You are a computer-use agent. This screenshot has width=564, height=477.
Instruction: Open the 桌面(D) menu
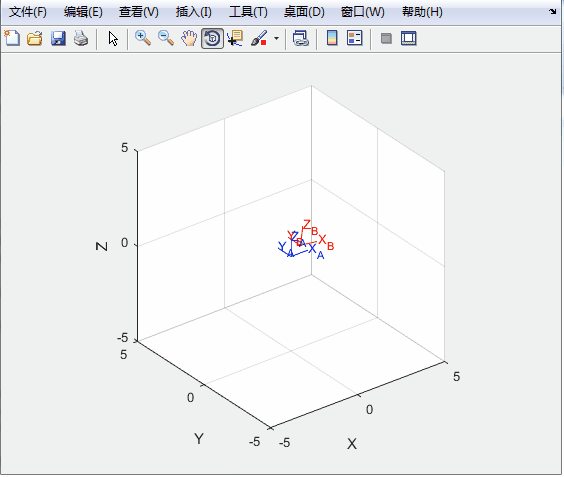click(x=304, y=12)
